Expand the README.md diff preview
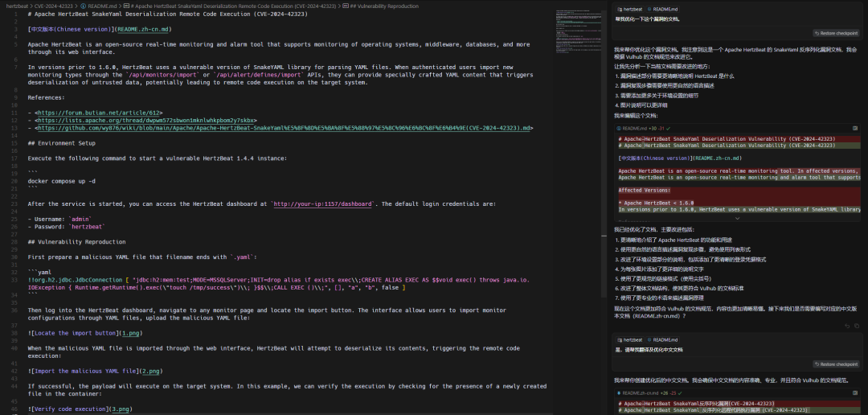The width and height of the screenshot is (868, 415). click(x=737, y=218)
